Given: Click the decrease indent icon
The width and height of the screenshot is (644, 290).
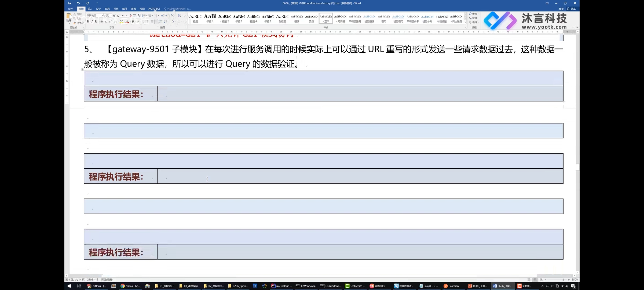Looking at the screenshot, I should coord(162,16).
